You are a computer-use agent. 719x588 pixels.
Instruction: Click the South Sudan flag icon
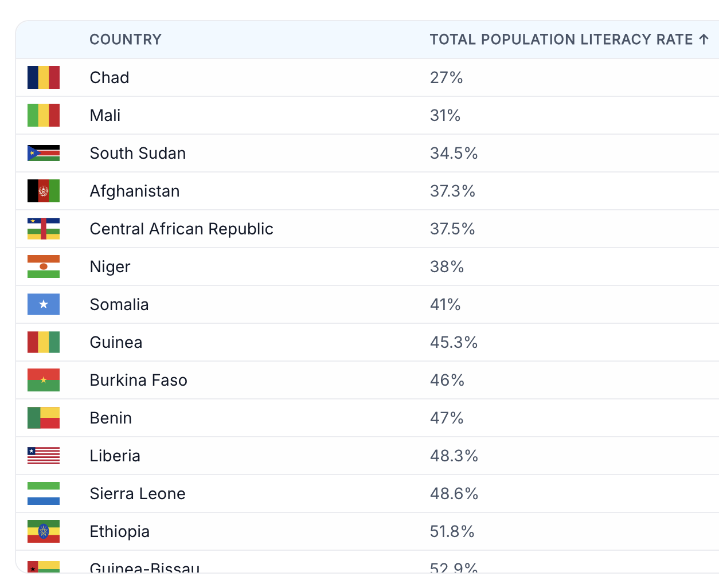(44, 153)
